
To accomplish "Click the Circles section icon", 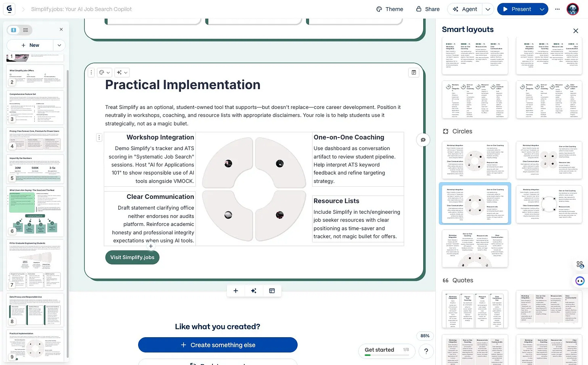I will (x=445, y=131).
